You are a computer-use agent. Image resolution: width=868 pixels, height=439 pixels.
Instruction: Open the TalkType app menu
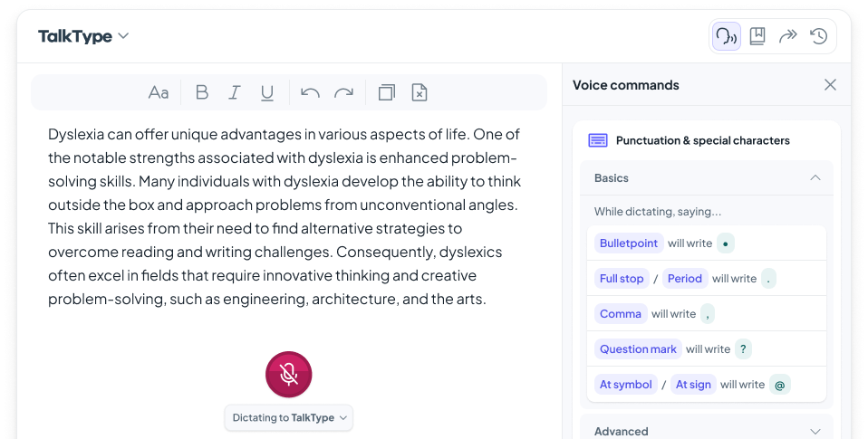point(83,36)
